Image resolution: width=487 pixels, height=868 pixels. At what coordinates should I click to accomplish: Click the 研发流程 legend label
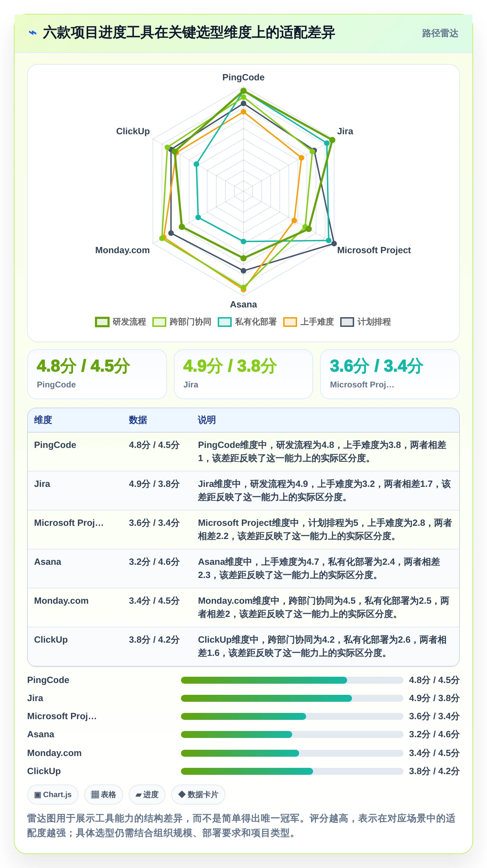pos(129,322)
